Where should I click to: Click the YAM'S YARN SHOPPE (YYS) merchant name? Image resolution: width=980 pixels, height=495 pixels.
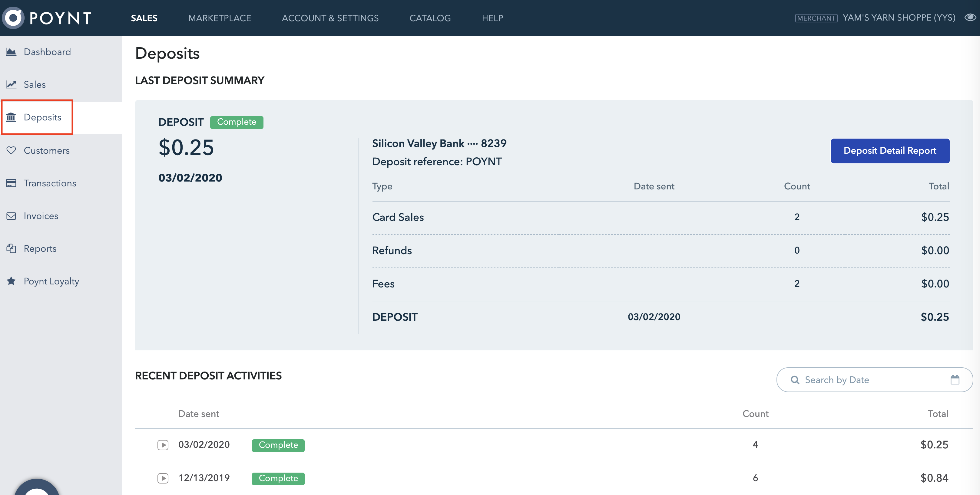(x=899, y=18)
